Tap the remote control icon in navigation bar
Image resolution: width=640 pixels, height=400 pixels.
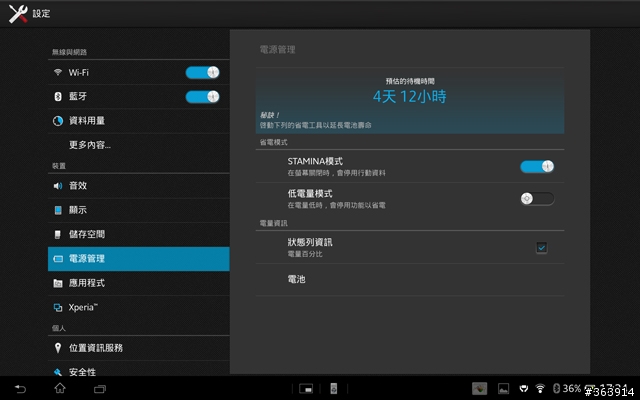(333, 389)
